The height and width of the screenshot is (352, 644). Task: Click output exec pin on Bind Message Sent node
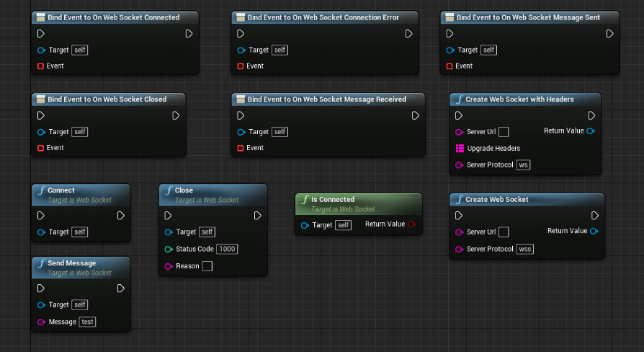[610, 34]
